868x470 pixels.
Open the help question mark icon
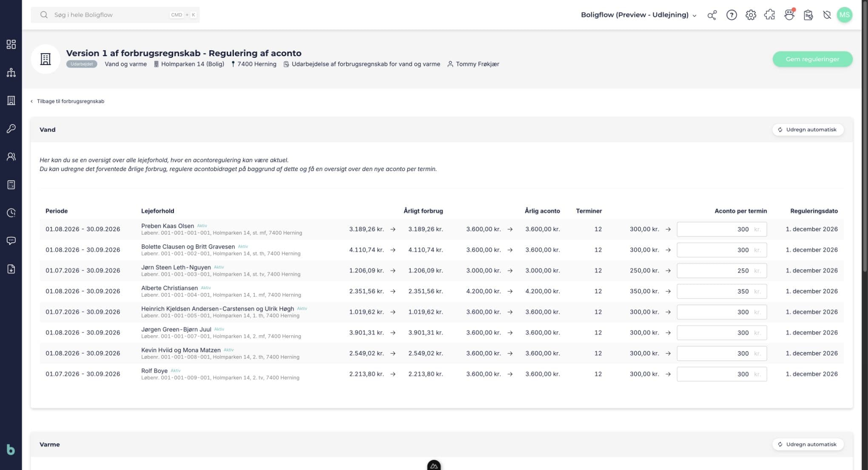731,15
